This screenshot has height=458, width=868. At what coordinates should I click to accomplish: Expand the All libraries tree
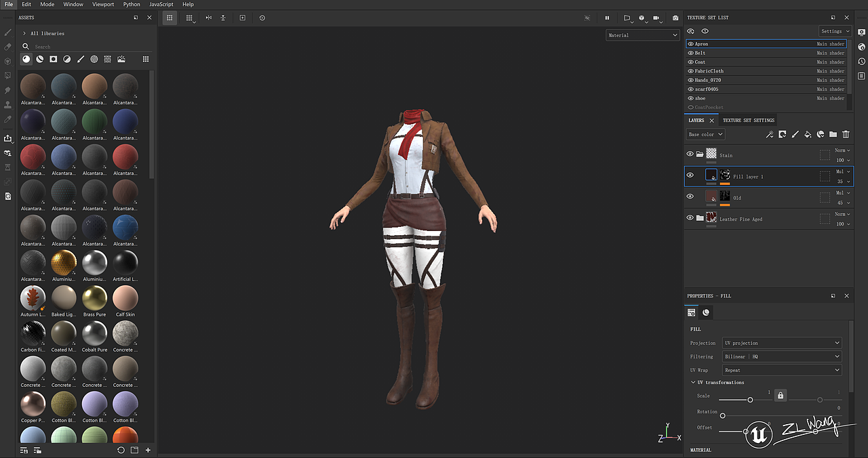coord(24,33)
